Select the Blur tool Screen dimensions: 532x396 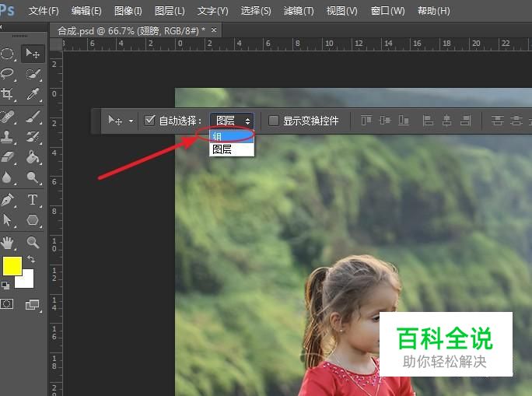[8, 177]
